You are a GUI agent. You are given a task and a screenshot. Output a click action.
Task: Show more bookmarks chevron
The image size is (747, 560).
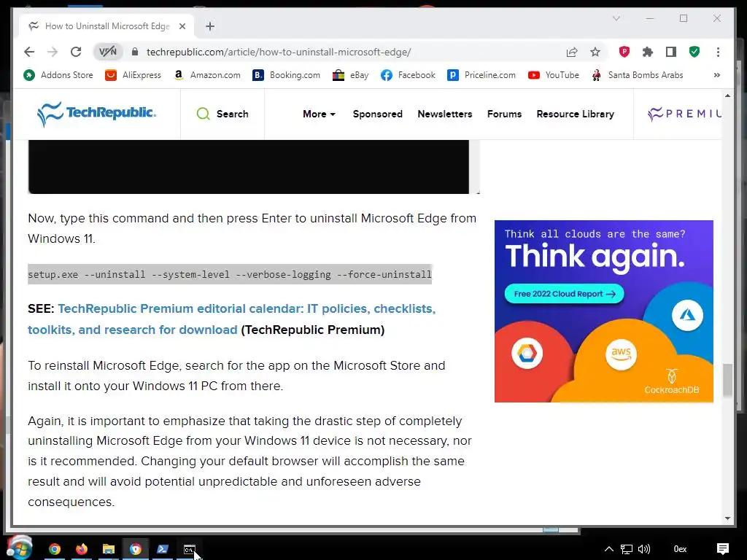tap(716, 75)
